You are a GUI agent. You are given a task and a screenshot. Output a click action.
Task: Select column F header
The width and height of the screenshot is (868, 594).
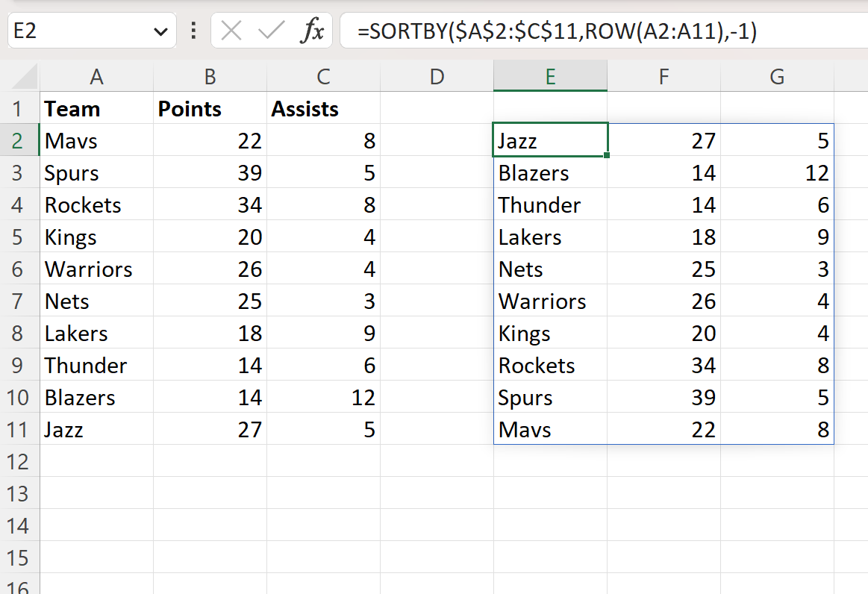pyautogui.click(x=664, y=76)
